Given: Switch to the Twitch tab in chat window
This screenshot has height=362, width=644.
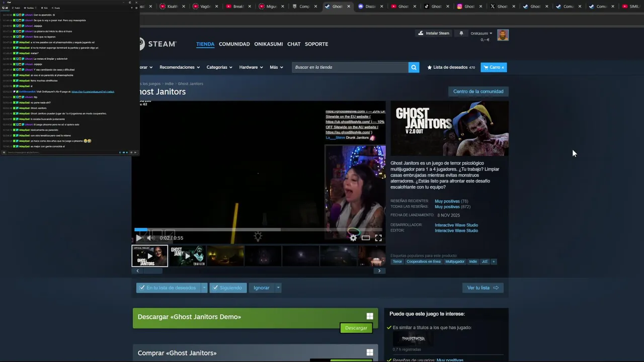Looking at the screenshot, I should tap(16, 8).
